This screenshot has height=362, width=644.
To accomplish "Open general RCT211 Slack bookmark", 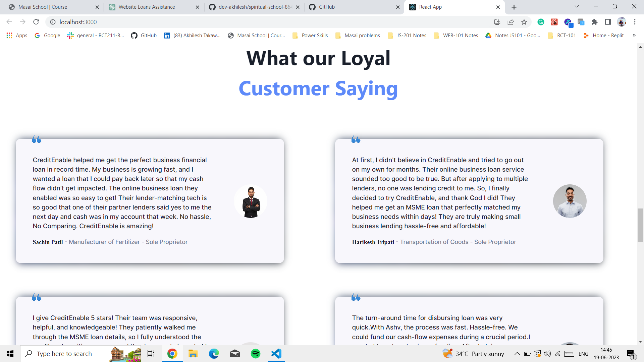I will [96, 35].
